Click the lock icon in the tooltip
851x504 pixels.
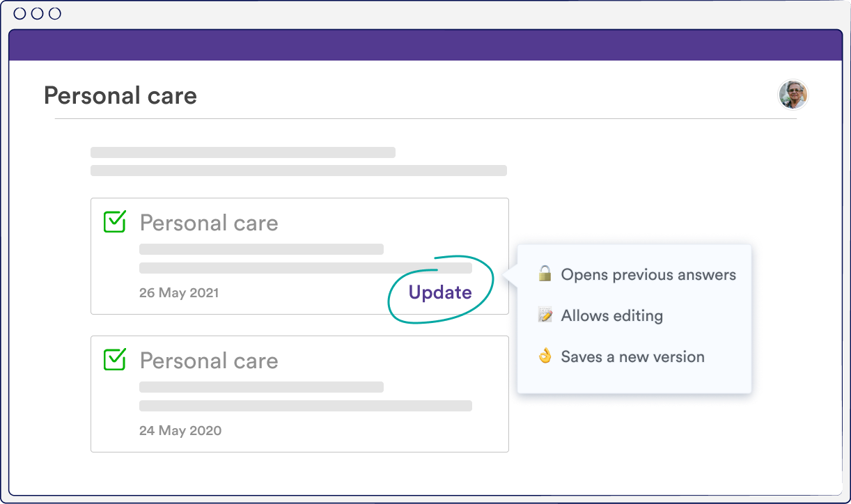545,274
